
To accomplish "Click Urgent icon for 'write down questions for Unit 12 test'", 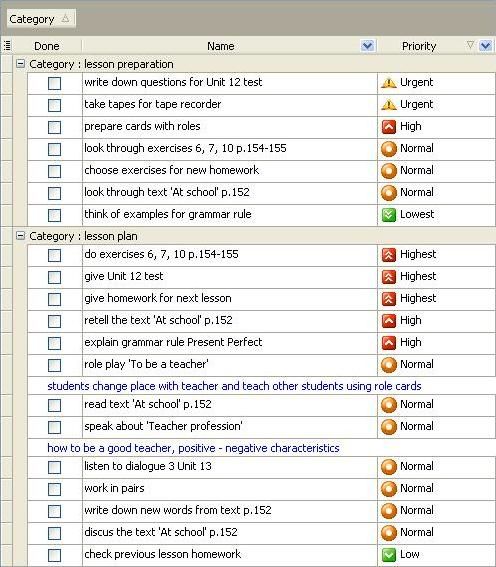I will coord(389,83).
